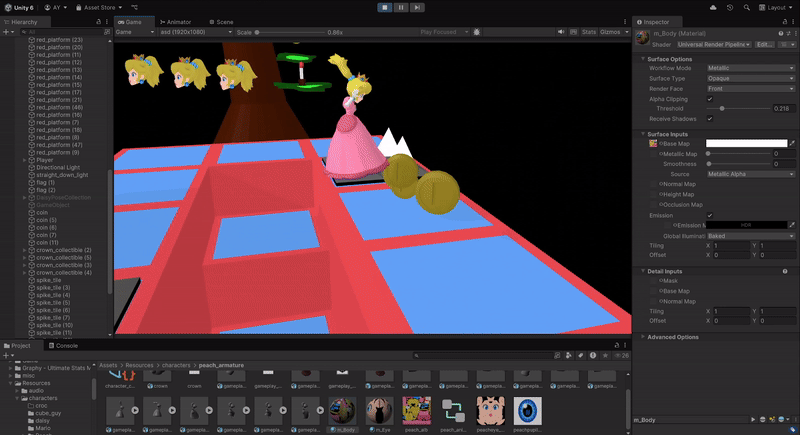Select coin (11) in Hierarchy
This screenshot has height=435, width=800.
pos(47,243)
